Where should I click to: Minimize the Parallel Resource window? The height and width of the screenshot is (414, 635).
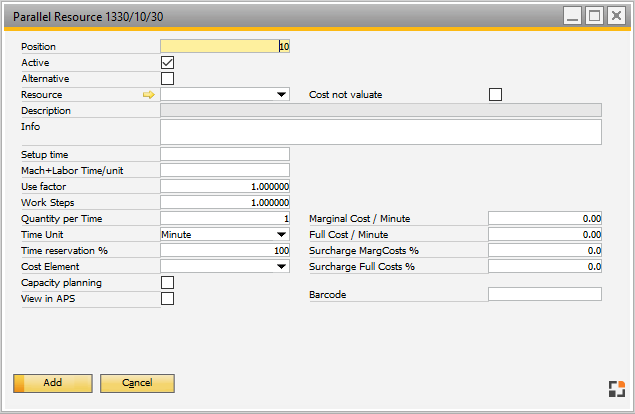click(x=571, y=16)
